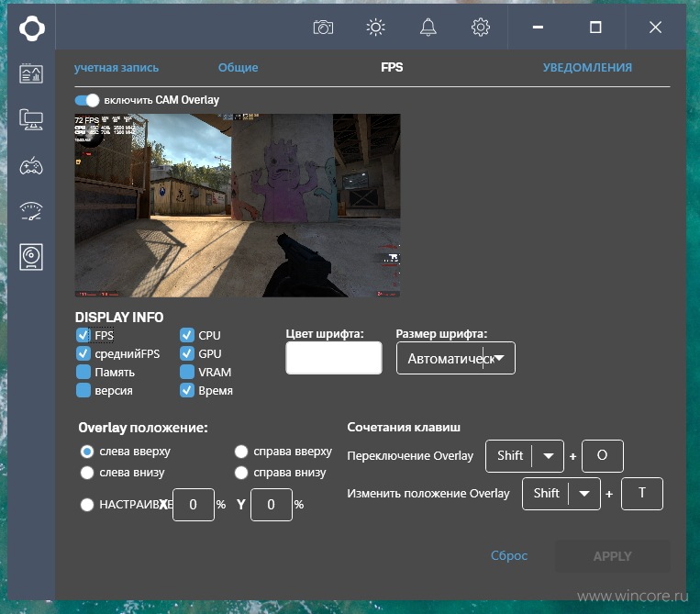Image resolution: width=700 pixels, height=614 pixels.
Task: Open notifications bell icon
Action: 428,28
